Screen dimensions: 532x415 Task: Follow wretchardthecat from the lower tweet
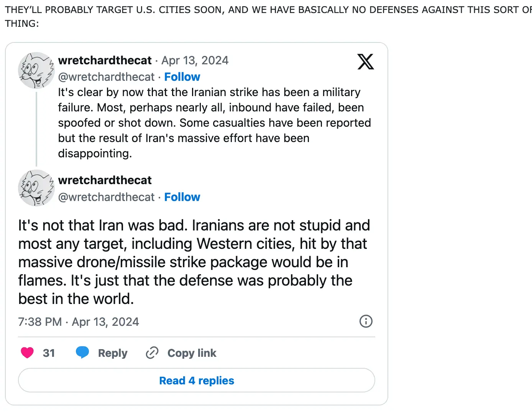click(182, 197)
